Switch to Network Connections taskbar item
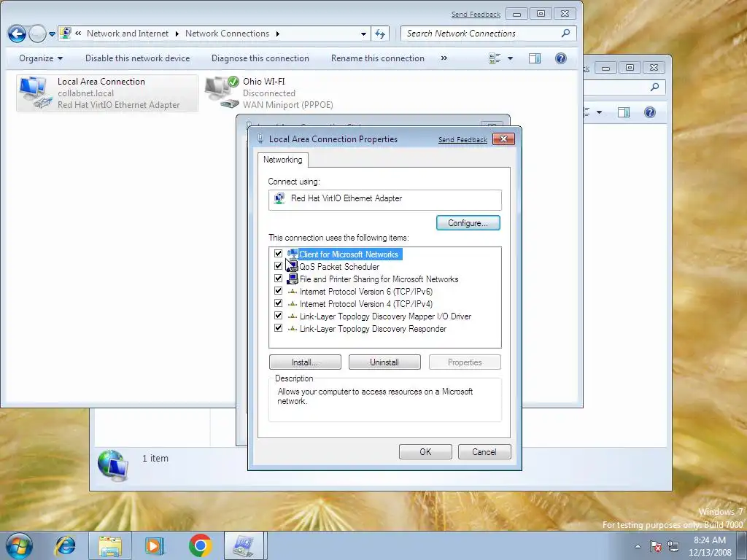Viewport: 747px width, 560px height. [x=244, y=545]
